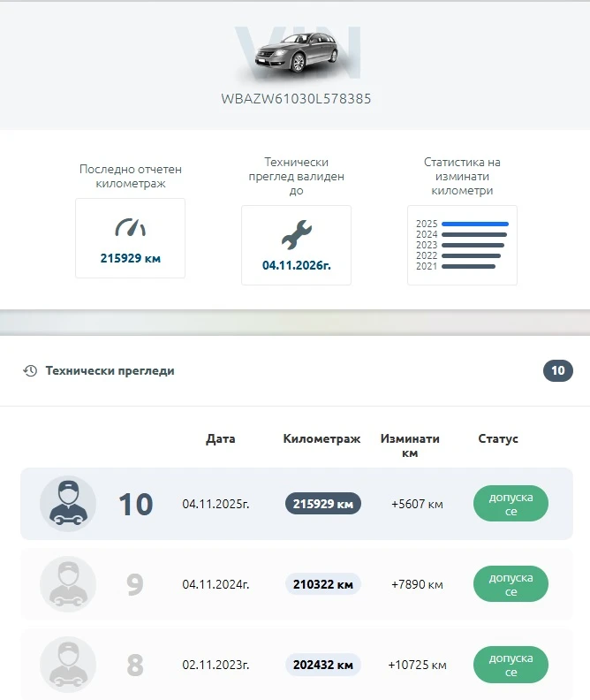Click mechanic avatar for inspection 8
The height and width of the screenshot is (700, 590).
coord(68,664)
